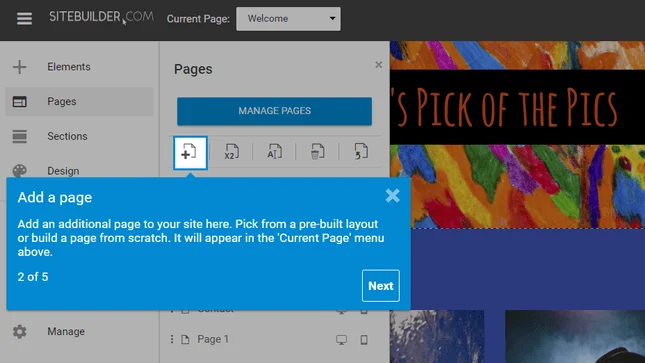Open the Current Page dropdown showing Welcome
Image resolution: width=645 pixels, height=363 pixels.
tap(288, 19)
